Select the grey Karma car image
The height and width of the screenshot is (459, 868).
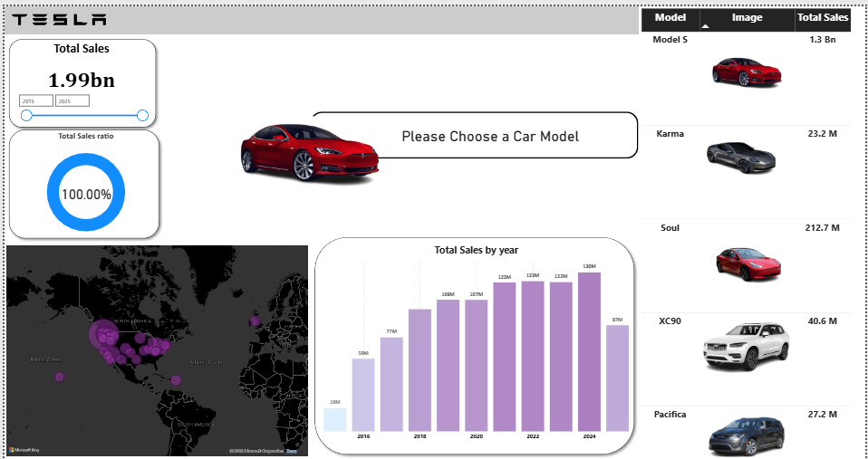(740, 158)
